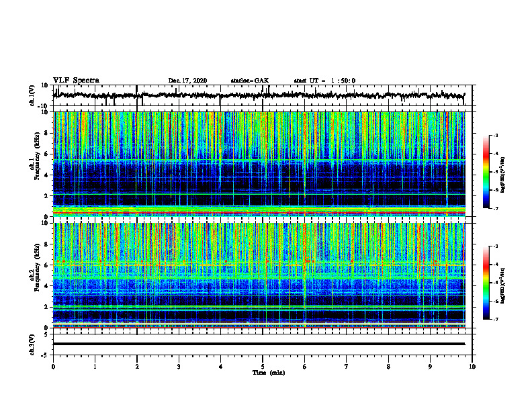Click the date "Dec. 17, 2020"

[x=187, y=81]
